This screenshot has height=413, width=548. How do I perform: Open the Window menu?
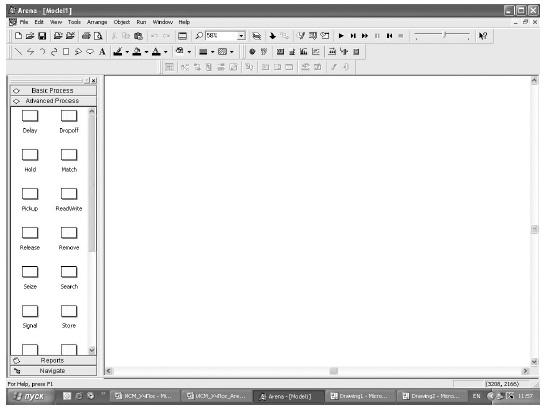[x=163, y=22]
